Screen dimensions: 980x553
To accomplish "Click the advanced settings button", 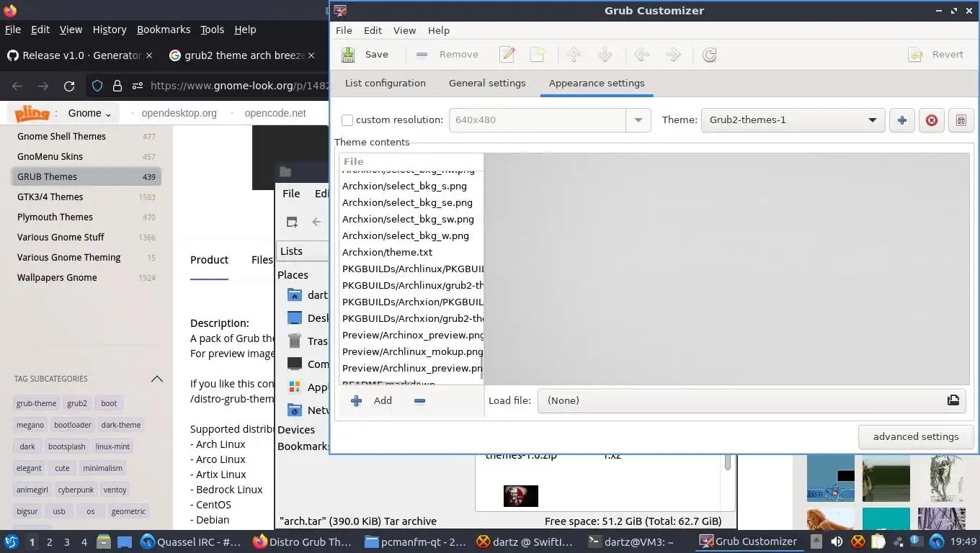I will pos(915,436).
